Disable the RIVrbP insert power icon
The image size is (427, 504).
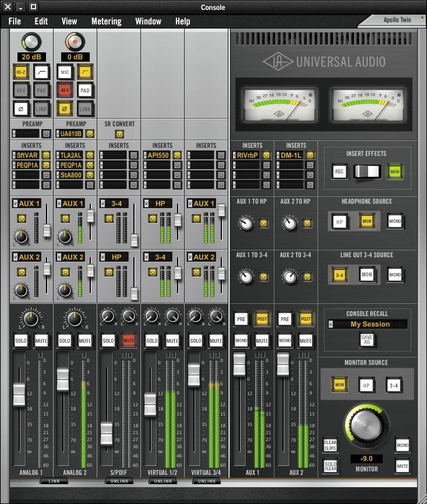click(266, 155)
